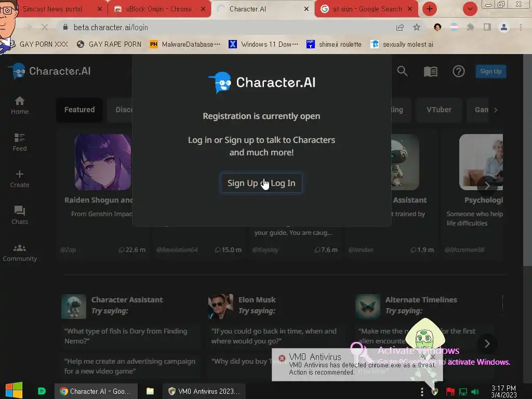Open the shimeji roulette bookmark
This screenshot has width=532, height=399.
(334, 45)
